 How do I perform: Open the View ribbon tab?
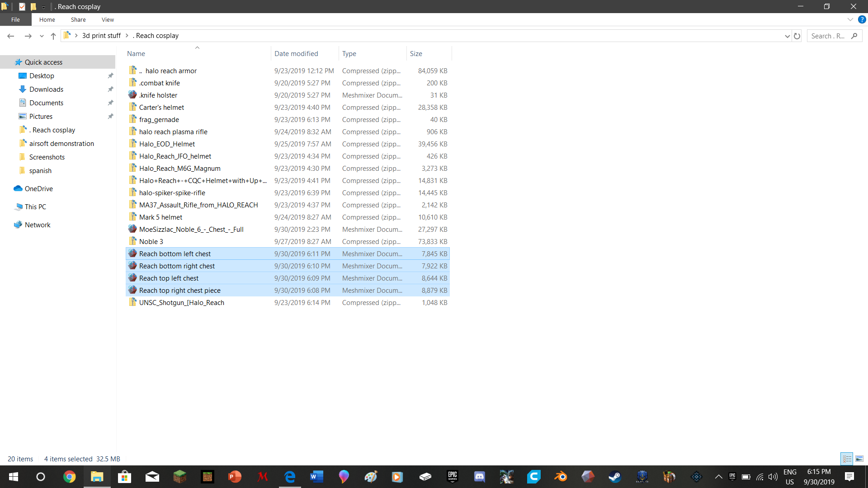pyautogui.click(x=108, y=19)
